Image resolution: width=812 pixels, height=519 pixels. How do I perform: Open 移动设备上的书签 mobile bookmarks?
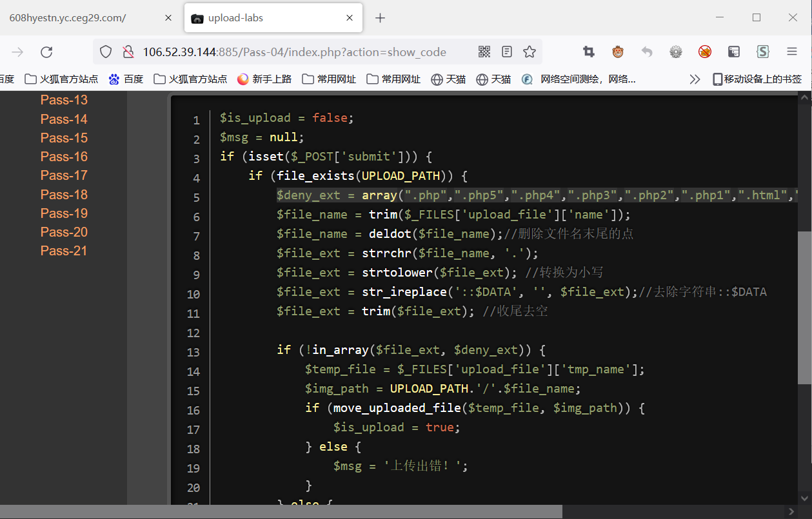[x=757, y=79]
